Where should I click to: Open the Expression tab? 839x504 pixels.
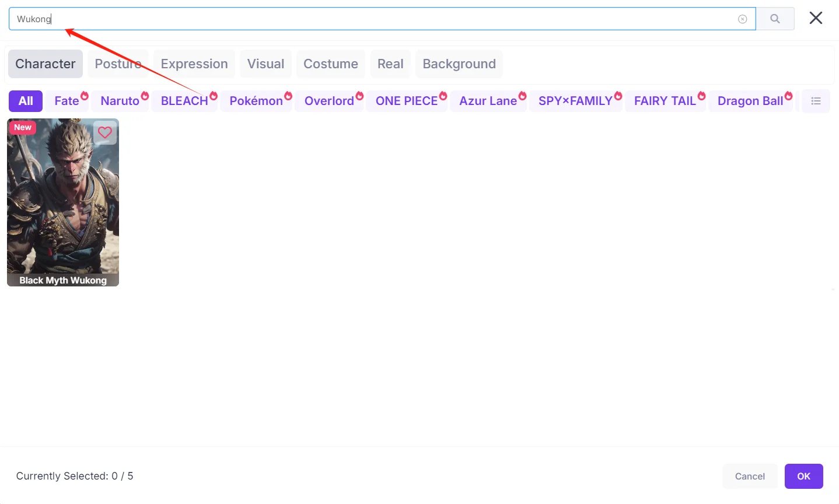tap(194, 64)
